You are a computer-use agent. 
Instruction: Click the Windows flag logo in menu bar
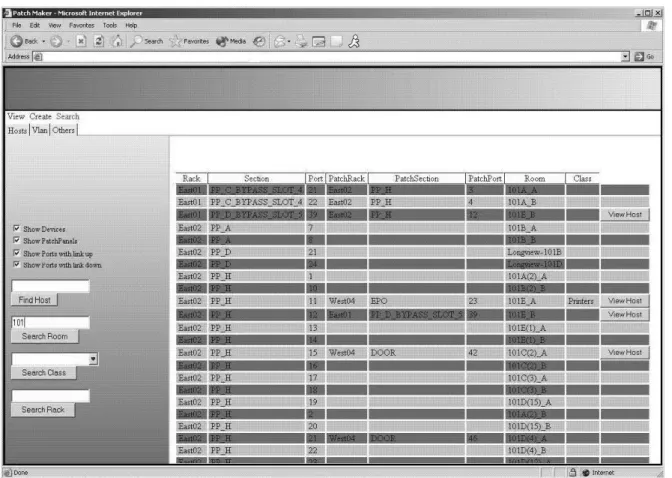tap(652, 26)
